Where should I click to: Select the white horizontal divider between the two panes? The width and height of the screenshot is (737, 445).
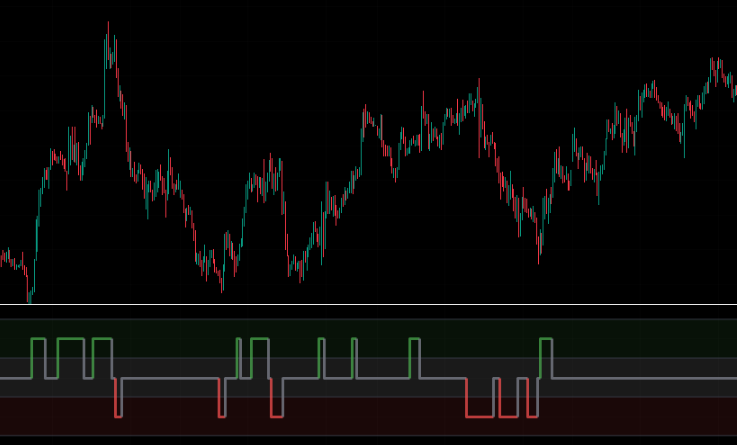tap(368, 304)
